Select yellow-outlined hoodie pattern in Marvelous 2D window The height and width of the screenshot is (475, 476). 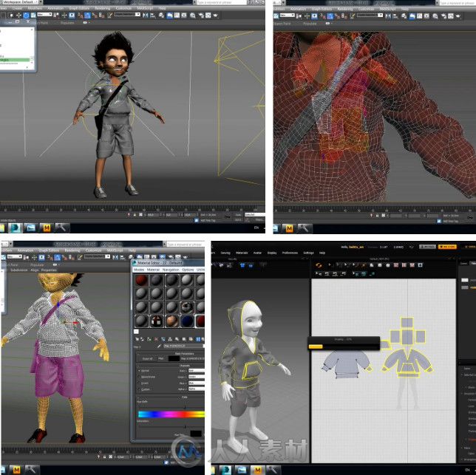coord(407,363)
